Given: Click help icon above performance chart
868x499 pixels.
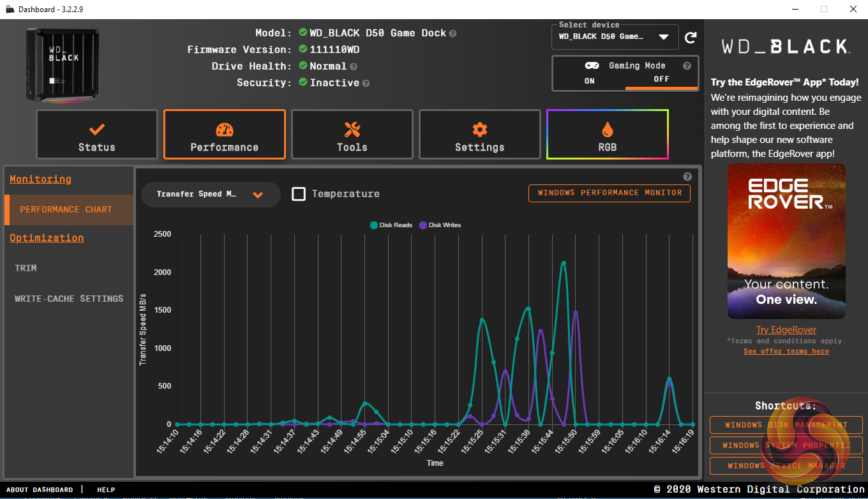Looking at the screenshot, I should coord(687,177).
